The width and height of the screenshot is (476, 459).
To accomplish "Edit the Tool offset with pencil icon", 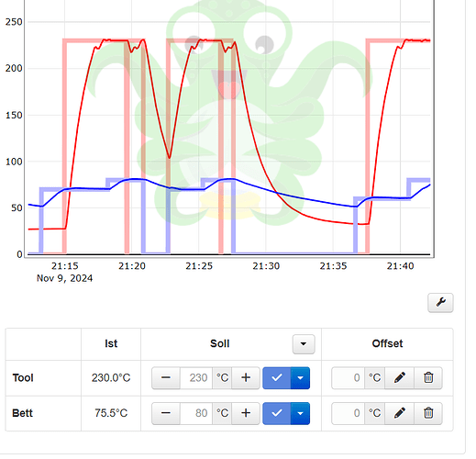I will pos(399,377).
